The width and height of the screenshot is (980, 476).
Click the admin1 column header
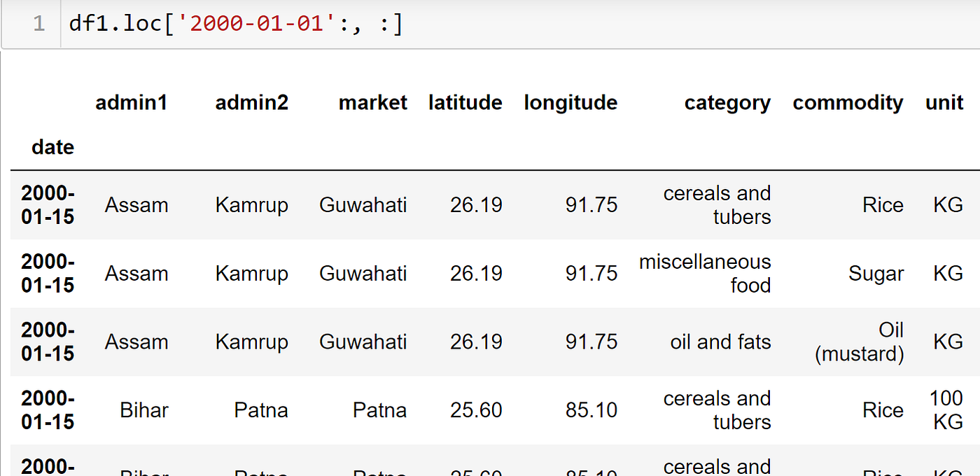[132, 103]
